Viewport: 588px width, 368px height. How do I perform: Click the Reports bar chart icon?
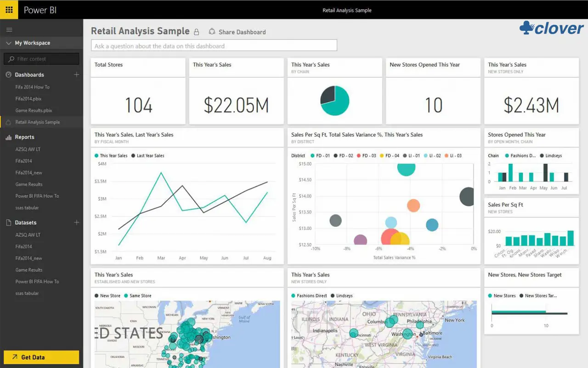8,137
